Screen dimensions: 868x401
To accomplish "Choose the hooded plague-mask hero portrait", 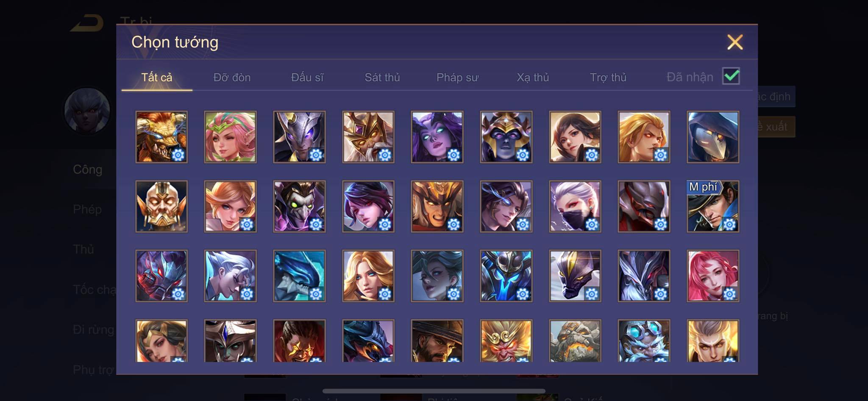I will (x=713, y=137).
